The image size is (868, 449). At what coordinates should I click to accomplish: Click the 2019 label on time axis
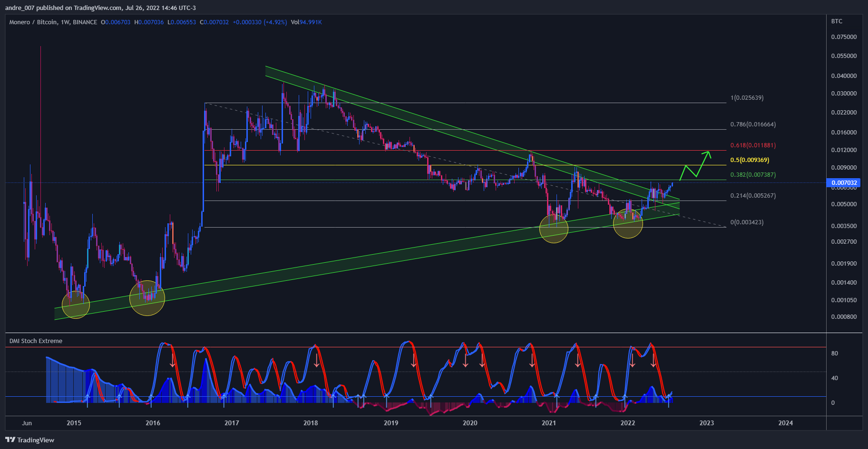391,423
